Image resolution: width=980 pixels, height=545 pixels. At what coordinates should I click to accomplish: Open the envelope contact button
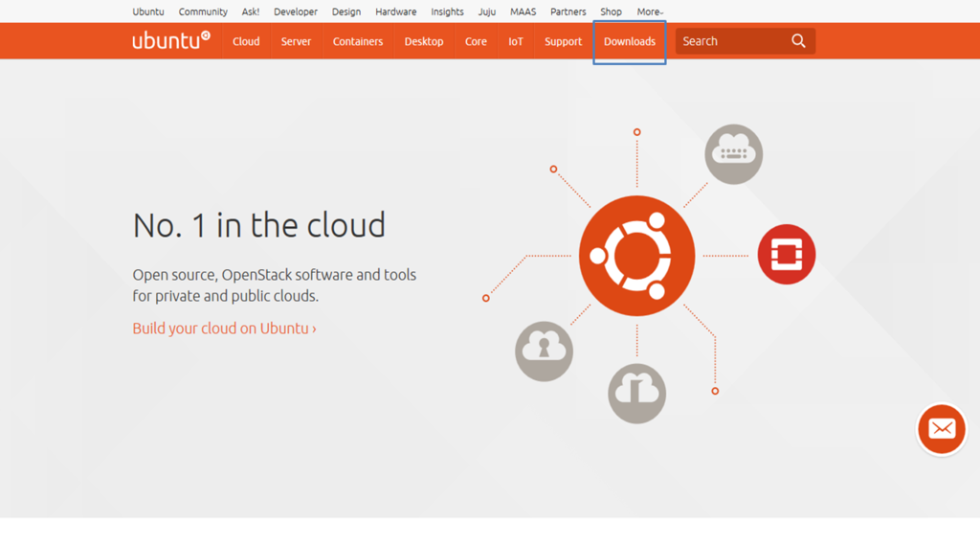[x=942, y=429]
